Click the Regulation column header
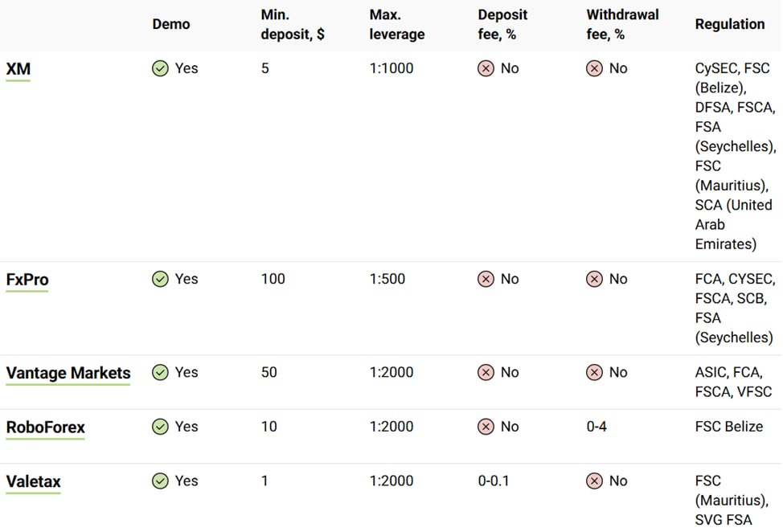The height and width of the screenshot is (532, 783). (729, 24)
